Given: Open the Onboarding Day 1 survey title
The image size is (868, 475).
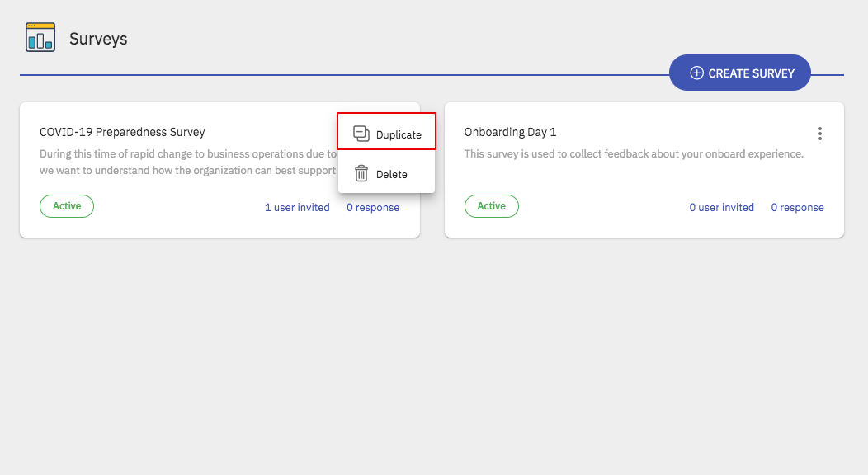Looking at the screenshot, I should (x=510, y=132).
